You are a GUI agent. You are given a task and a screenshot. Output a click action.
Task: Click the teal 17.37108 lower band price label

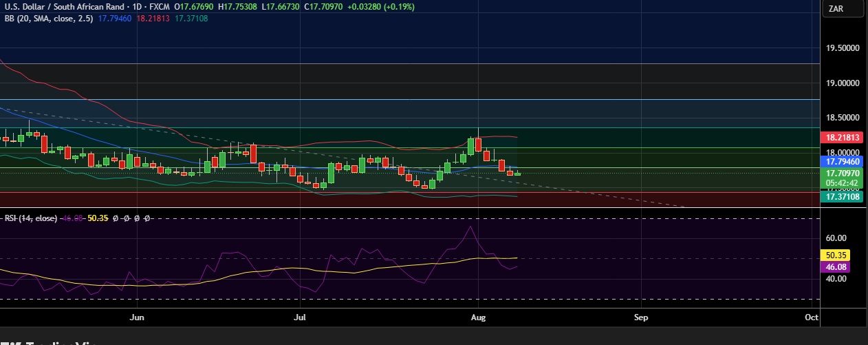[x=843, y=197]
